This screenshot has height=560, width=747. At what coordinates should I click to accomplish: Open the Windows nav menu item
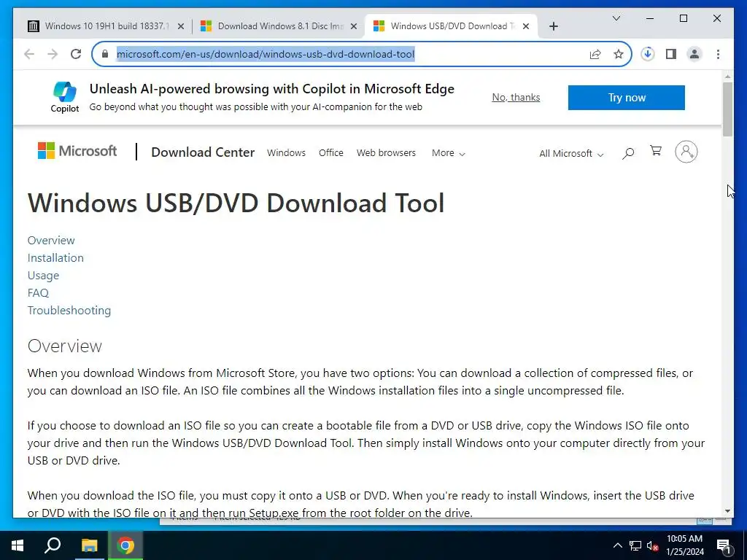click(x=286, y=153)
